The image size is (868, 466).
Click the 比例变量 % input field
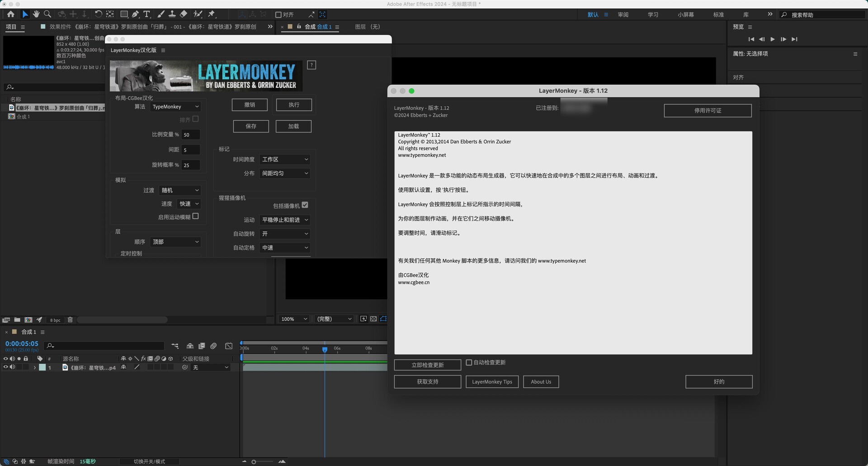[190, 135]
